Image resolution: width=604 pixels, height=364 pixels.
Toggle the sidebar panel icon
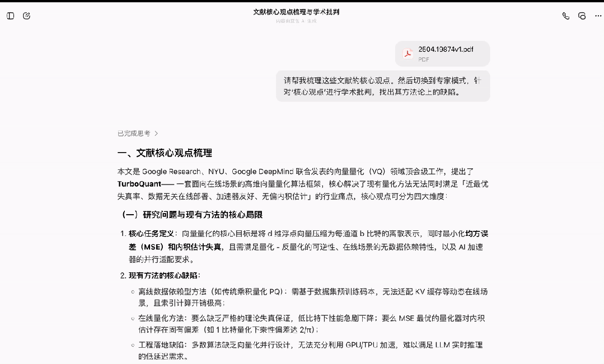point(11,16)
